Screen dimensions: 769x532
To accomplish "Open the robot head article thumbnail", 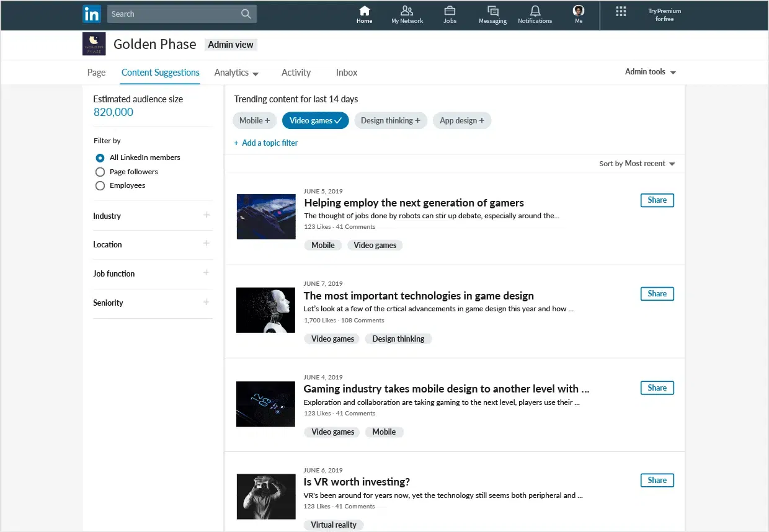I will click(265, 310).
